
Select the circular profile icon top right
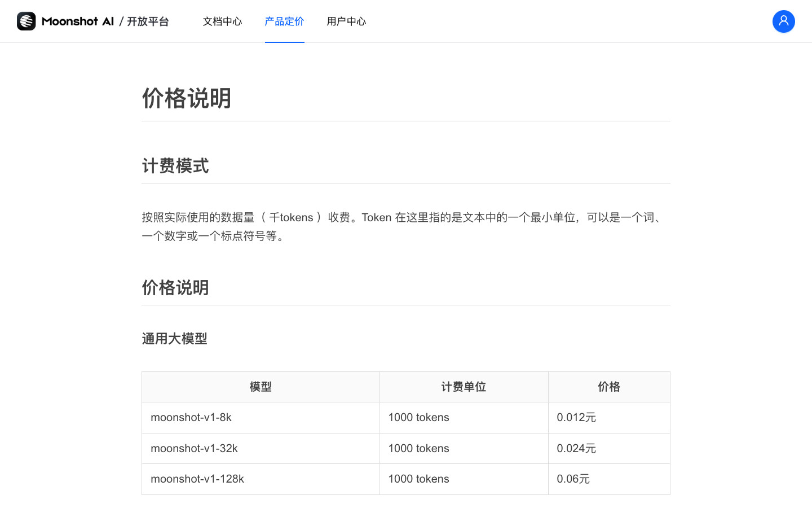[x=784, y=21]
